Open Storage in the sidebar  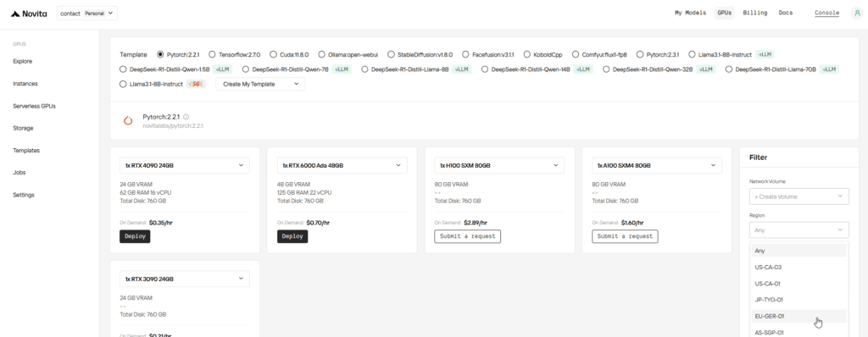[x=23, y=128]
